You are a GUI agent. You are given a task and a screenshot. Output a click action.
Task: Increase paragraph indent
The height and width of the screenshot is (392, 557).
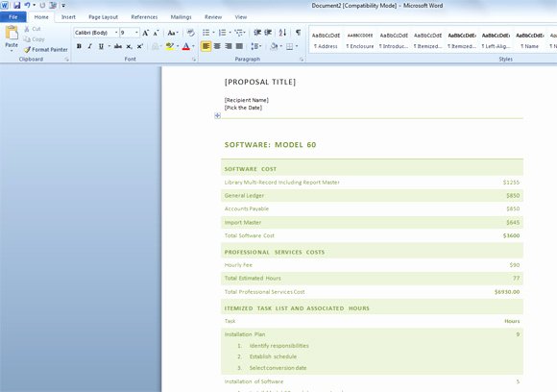[x=268, y=33]
